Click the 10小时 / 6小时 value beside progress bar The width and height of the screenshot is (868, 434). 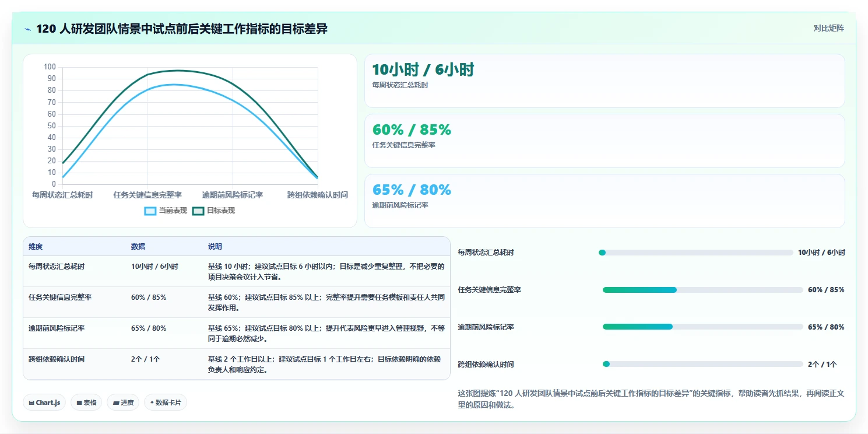[x=821, y=253]
